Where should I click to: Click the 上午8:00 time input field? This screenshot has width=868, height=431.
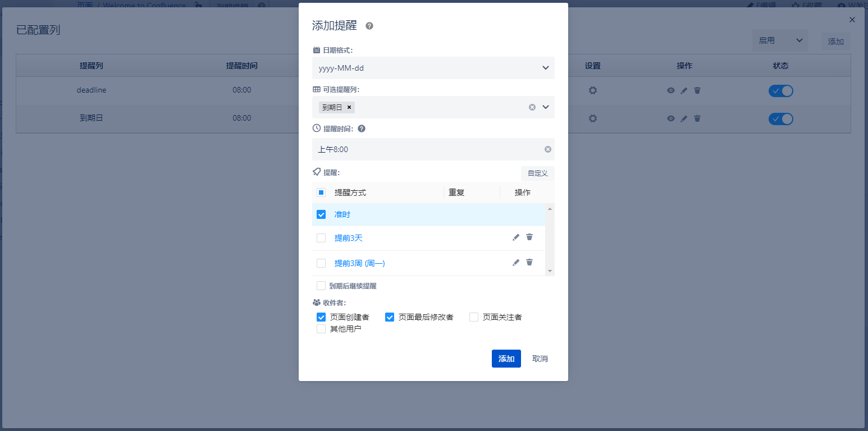(427, 149)
